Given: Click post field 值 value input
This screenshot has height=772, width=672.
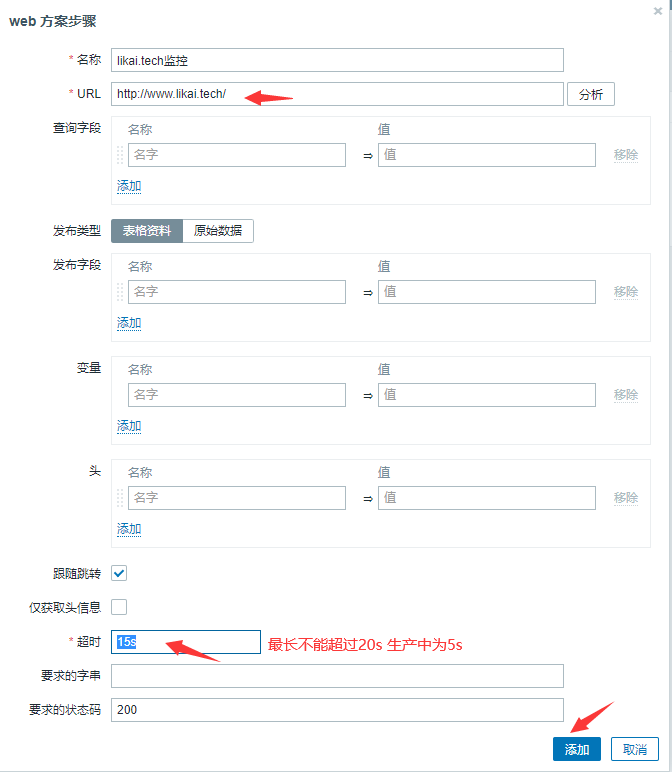Looking at the screenshot, I should (487, 292).
